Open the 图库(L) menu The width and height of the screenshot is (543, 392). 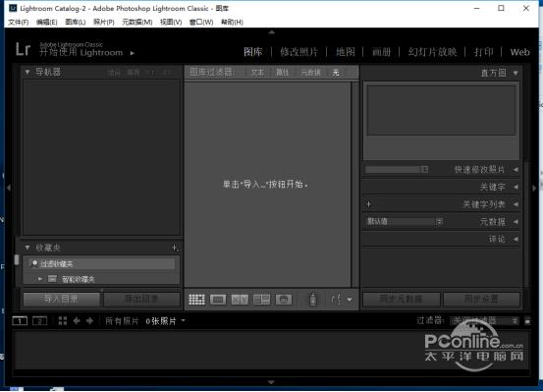coord(76,23)
